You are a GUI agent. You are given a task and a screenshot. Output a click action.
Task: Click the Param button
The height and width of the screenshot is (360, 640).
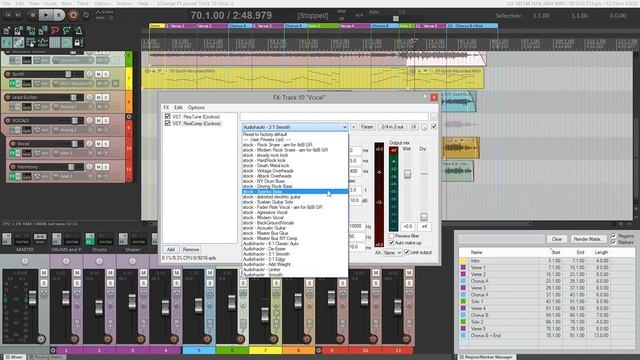point(367,127)
